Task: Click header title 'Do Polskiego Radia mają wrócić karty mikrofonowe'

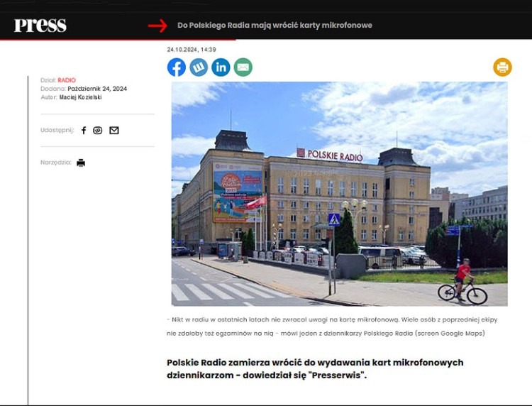Action: [x=275, y=25]
